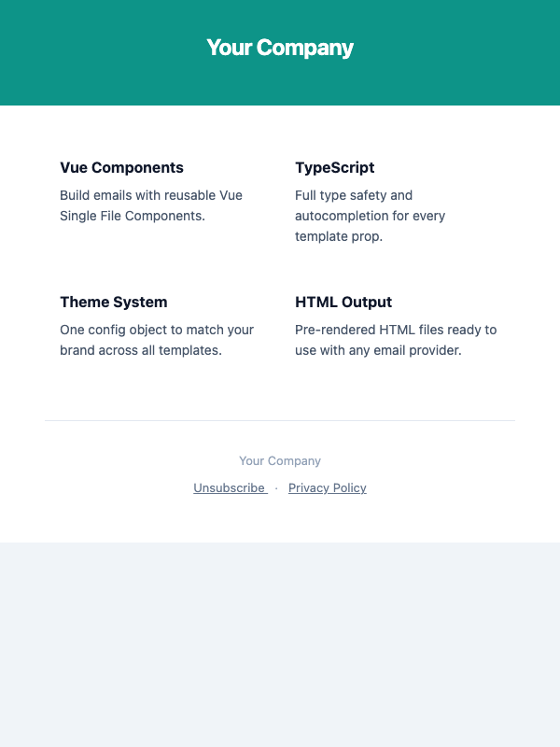Click the gray Your Company footer text
The height and width of the screenshot is (747, 560).
(x=280, y=461)
